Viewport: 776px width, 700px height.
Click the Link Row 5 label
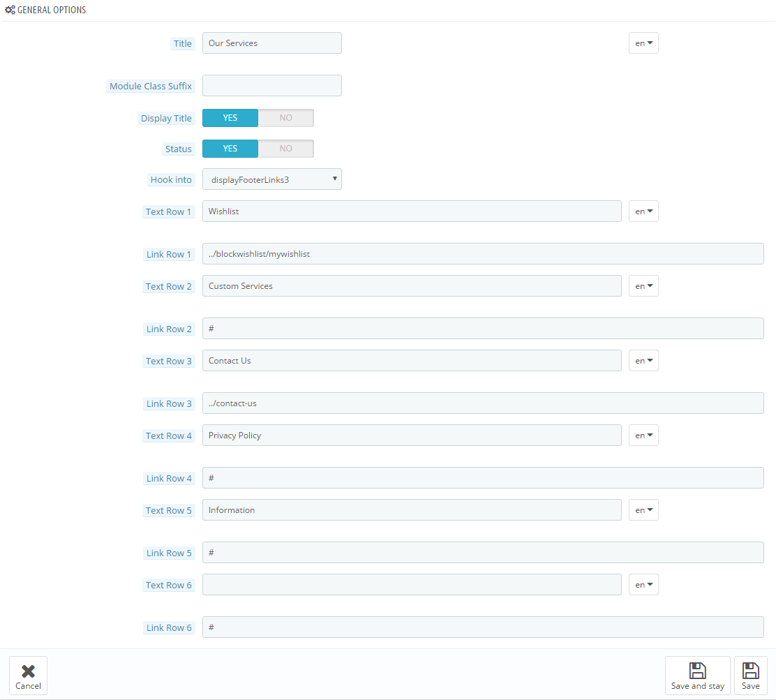click(169, 553)
